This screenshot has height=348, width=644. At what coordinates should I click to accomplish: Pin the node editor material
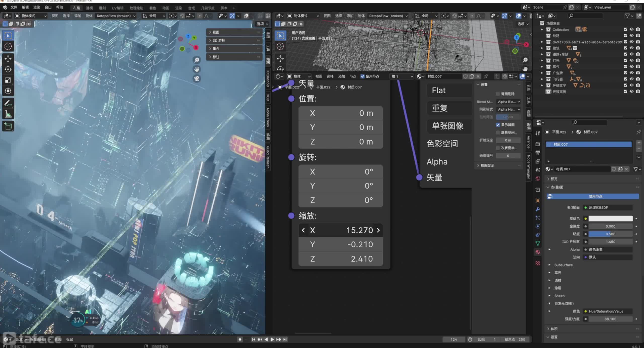click(486, 76)
